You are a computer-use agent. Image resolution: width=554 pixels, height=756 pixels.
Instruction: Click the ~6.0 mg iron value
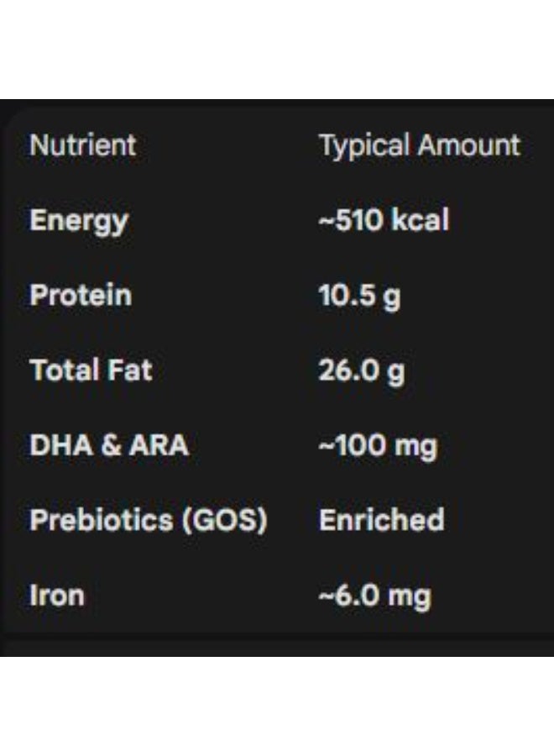coord(374,596)
